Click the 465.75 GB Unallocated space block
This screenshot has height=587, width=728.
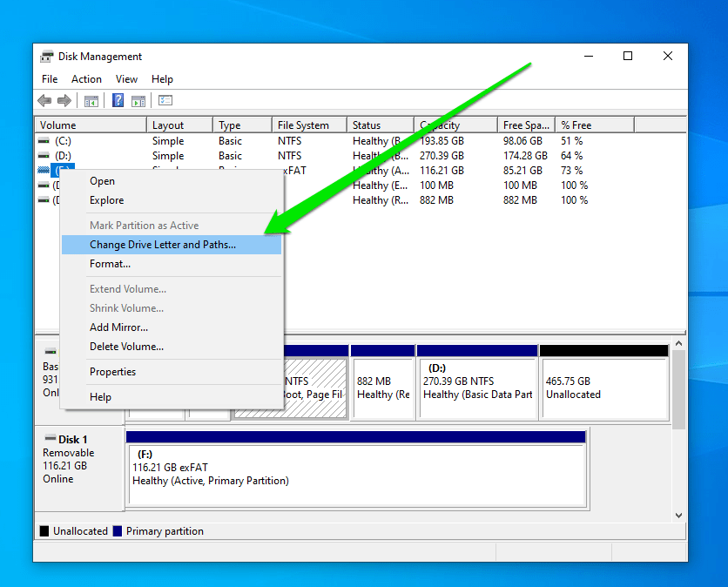pyautogui.click(x=603, y=388)
